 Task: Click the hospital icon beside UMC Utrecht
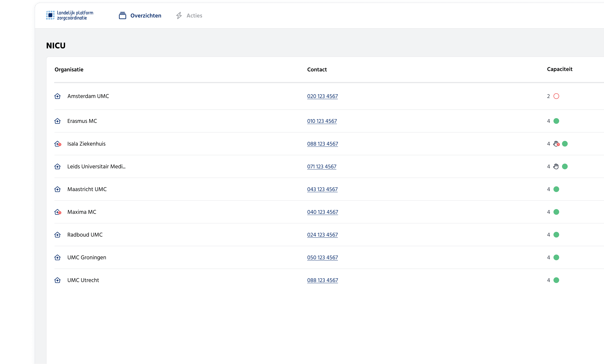[57, 280]
